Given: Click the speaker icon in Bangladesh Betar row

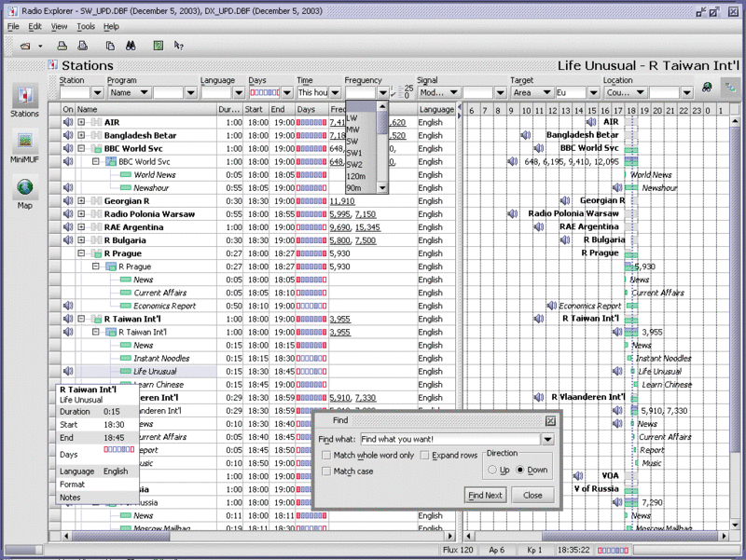Looking at the screenshot, I should pyautogui.click(x=68, y=135).
